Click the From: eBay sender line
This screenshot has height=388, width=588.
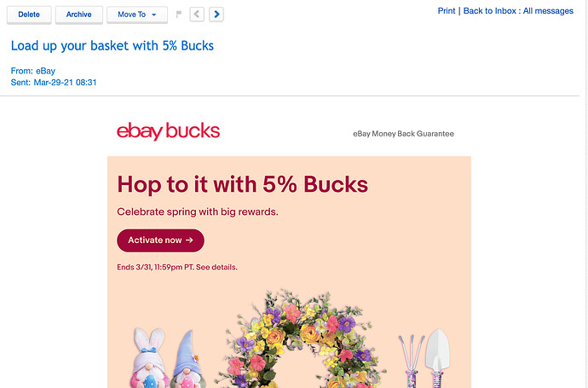point(33,71)
